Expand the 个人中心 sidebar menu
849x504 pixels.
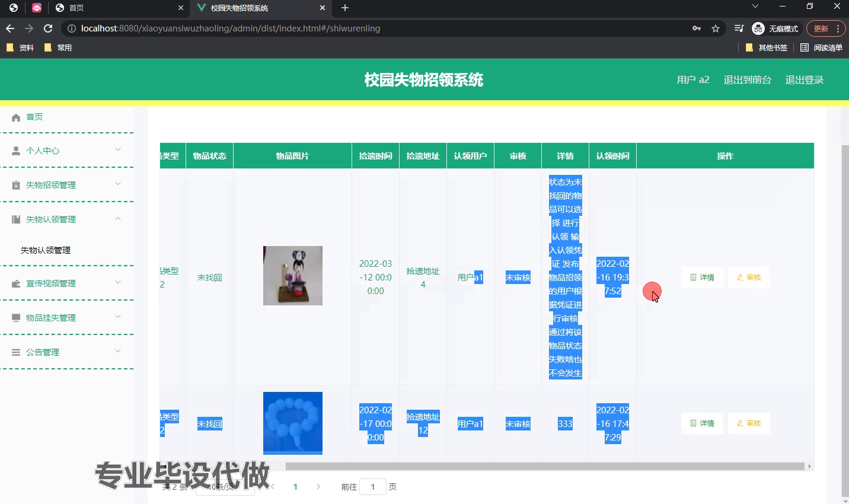[x=66, y=151]
